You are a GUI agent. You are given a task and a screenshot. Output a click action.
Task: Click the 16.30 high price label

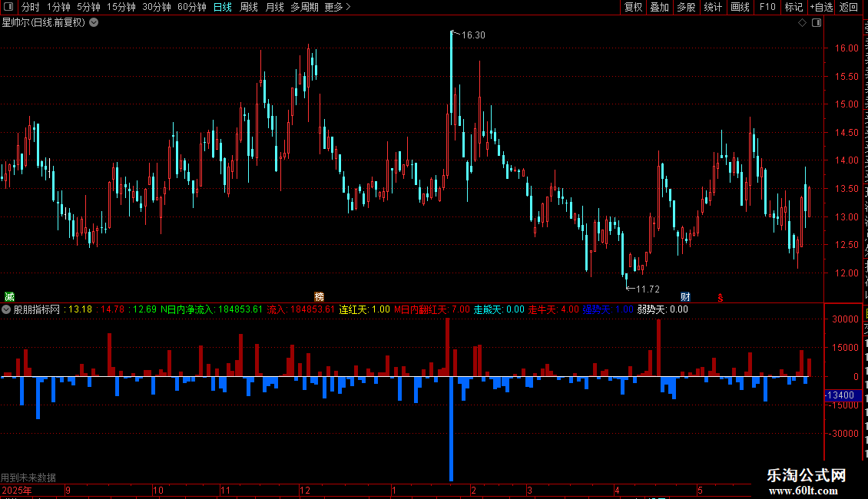click(473, 35)
